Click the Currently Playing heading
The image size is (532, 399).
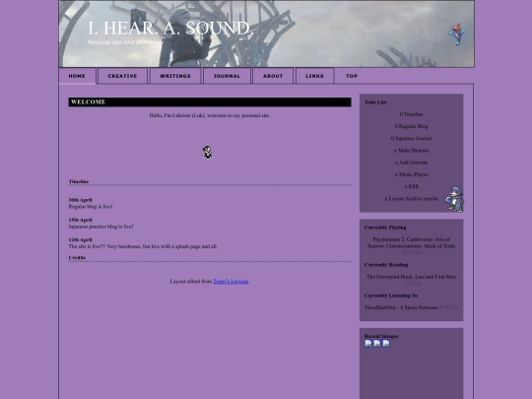[385, 228]
